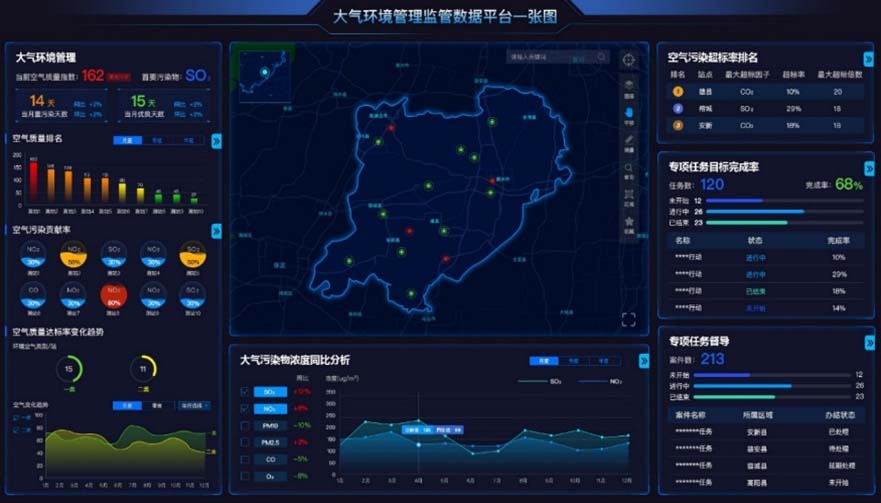Screen dimensions: 881x503
Task: Click 已结束 23 progress bar in 督导 panel
Action: coord(772,397)
